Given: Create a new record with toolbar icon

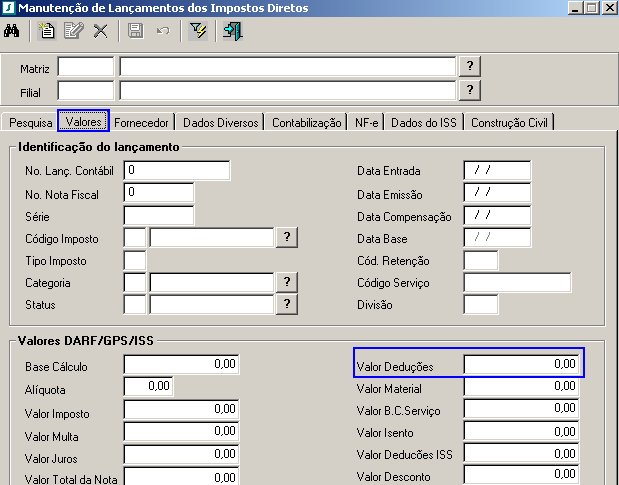Looking at the screenshot, I should pos(46,31).
